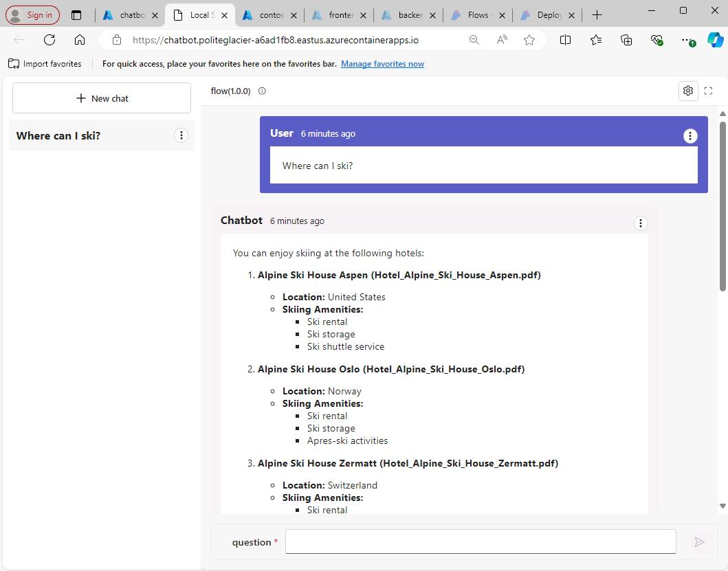Click the flow(1.0.0) title
This screenshot has width=728, height=571.
point(231,91)
